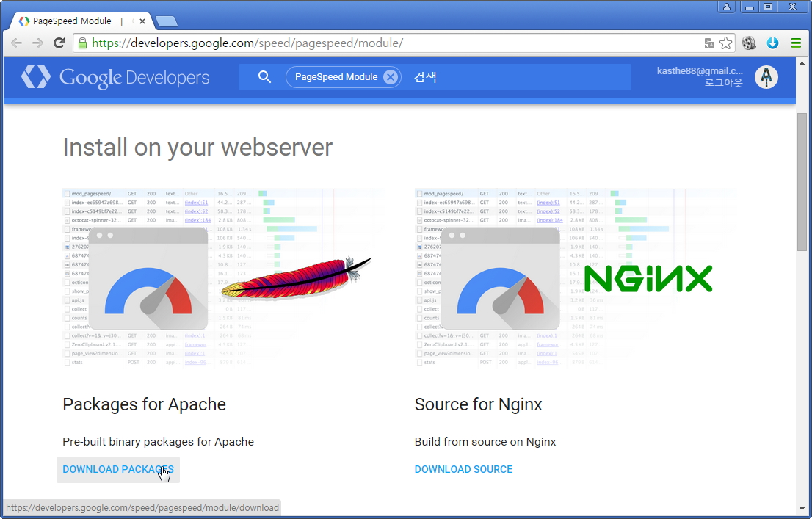Screen dimensions: 812x519
Task: Click the Google Developers logo
Action: point(115,77)
